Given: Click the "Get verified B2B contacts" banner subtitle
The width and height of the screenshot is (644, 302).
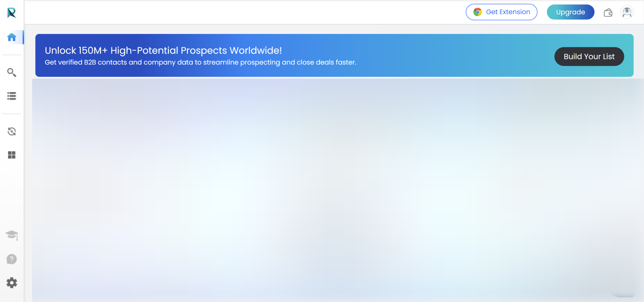Looking at the screenshot, I should (x=200, y=62).
